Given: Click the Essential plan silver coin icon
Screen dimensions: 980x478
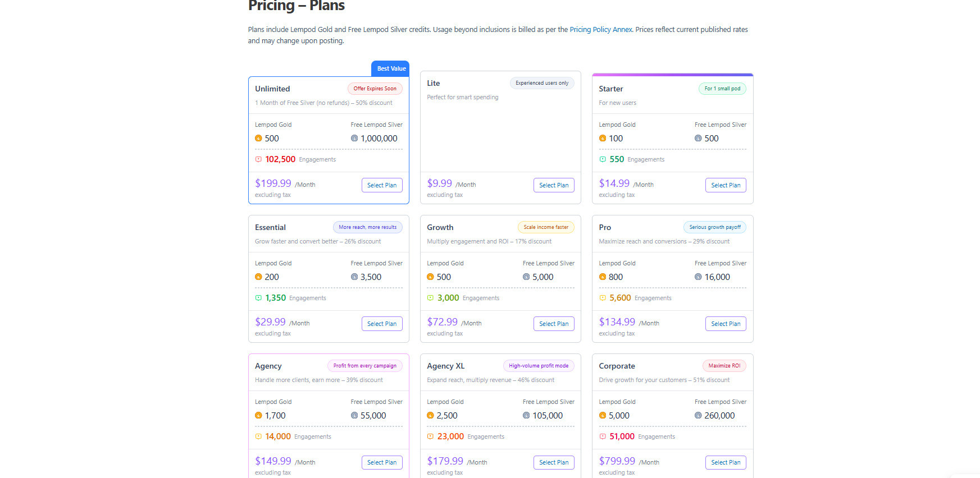Looking at the screenshot, I should [354, 277].
